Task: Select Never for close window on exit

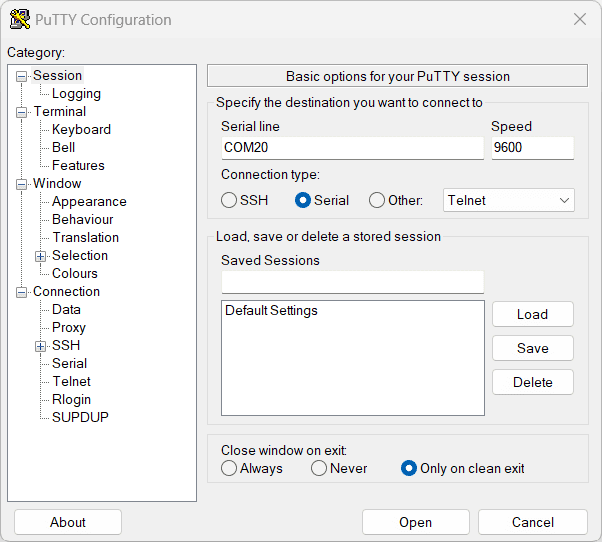Action: click(319, 468)
